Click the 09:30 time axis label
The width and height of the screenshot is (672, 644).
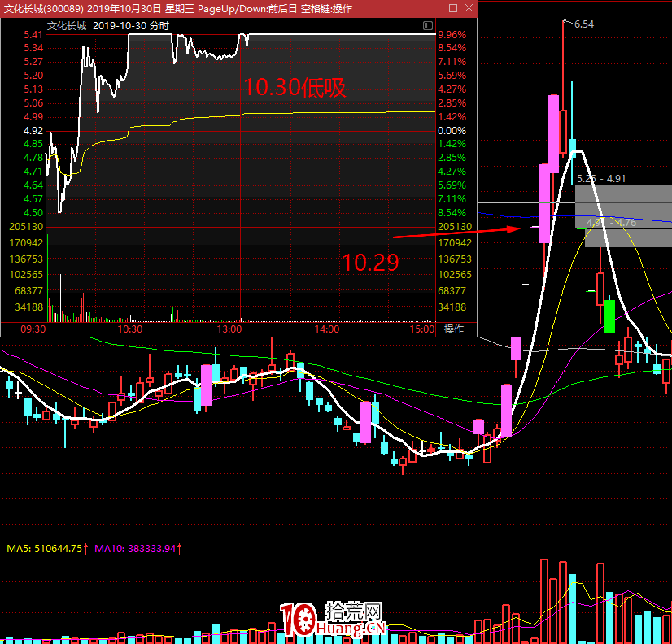(x=33, y=329)
